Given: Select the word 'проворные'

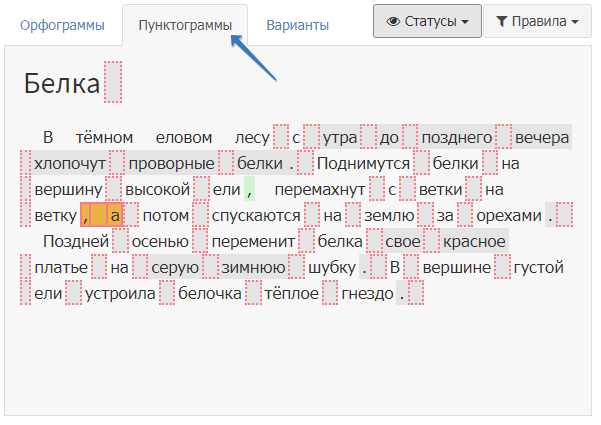Looking at the screenshot, I should coord(172,163).
